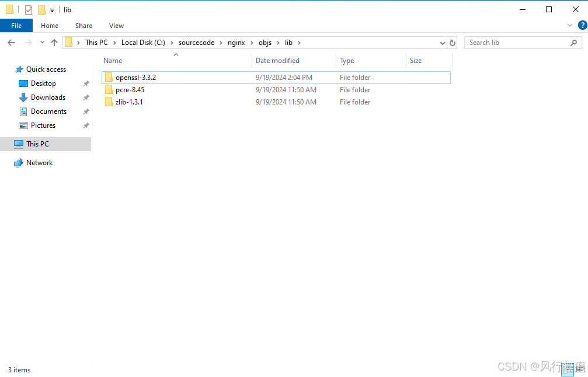The width and height of the screenshot is (588, 377).
Task: Click the zlib-1.3.1 folder icon
Action: click(x=109, y=102)
